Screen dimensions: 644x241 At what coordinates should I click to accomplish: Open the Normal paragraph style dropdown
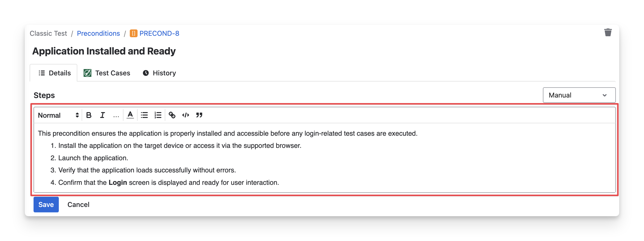[58, 115]
